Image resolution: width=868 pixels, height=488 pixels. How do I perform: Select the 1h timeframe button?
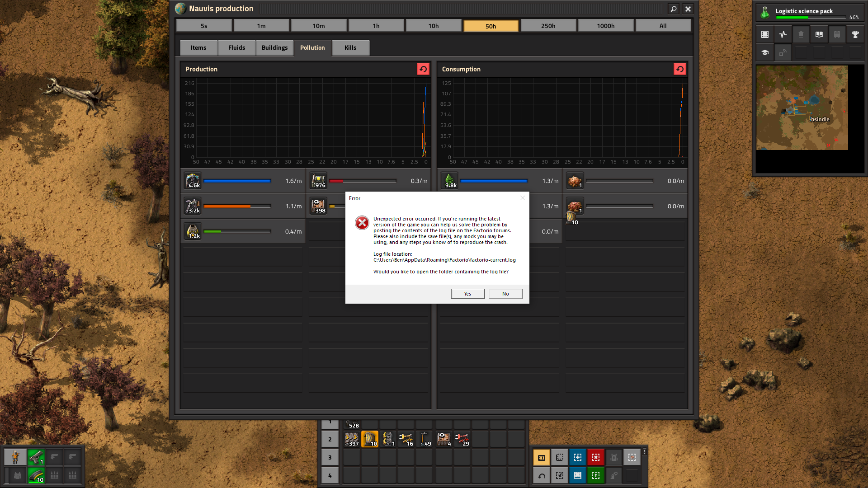376,26
